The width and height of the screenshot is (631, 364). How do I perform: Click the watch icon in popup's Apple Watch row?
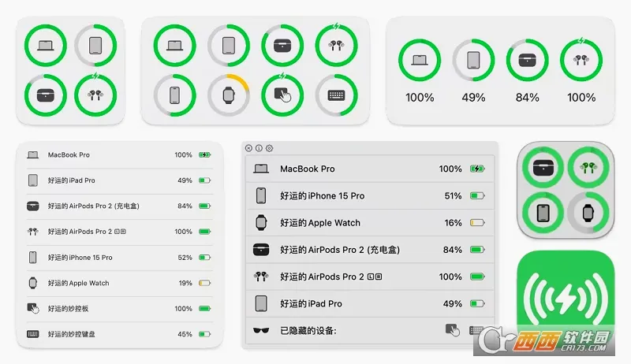pyautogui.click(x=261, y=223)
